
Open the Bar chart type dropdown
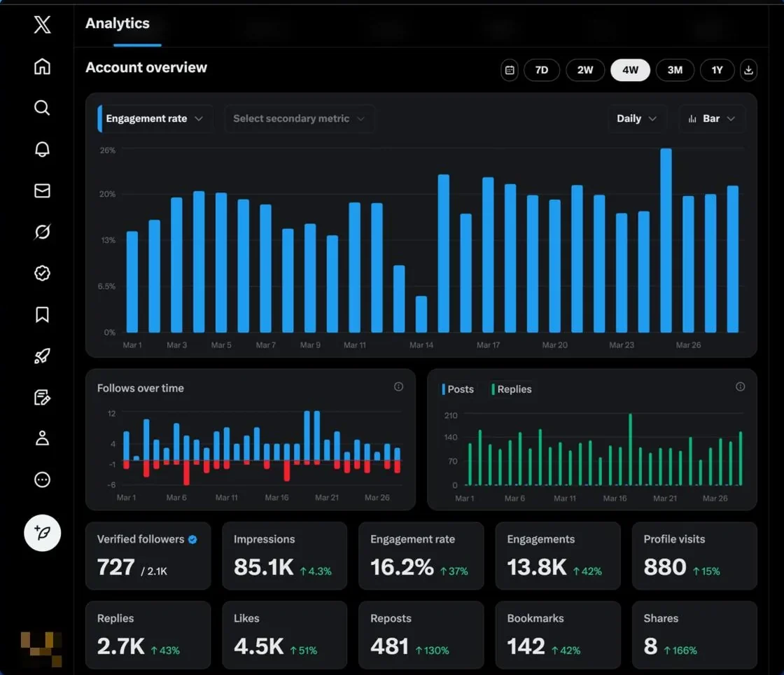point(711,118)
